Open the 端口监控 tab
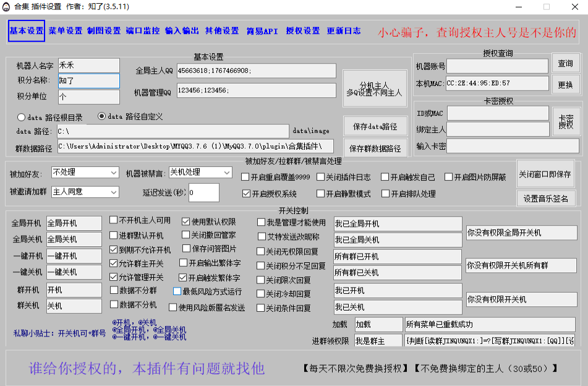This screenshot has width=588, height=386. [142, 31]
